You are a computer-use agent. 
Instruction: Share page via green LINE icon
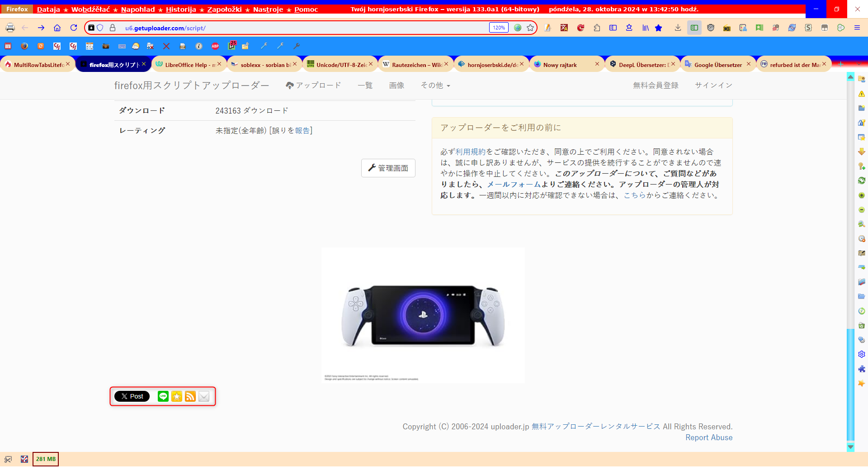(x=163, y=396)
